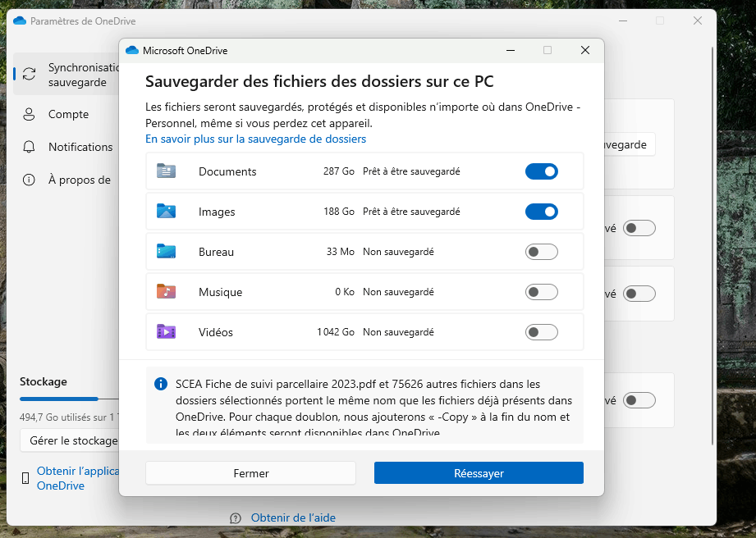
Task: Click the Documents folder icon
Action: click(166, 171)
